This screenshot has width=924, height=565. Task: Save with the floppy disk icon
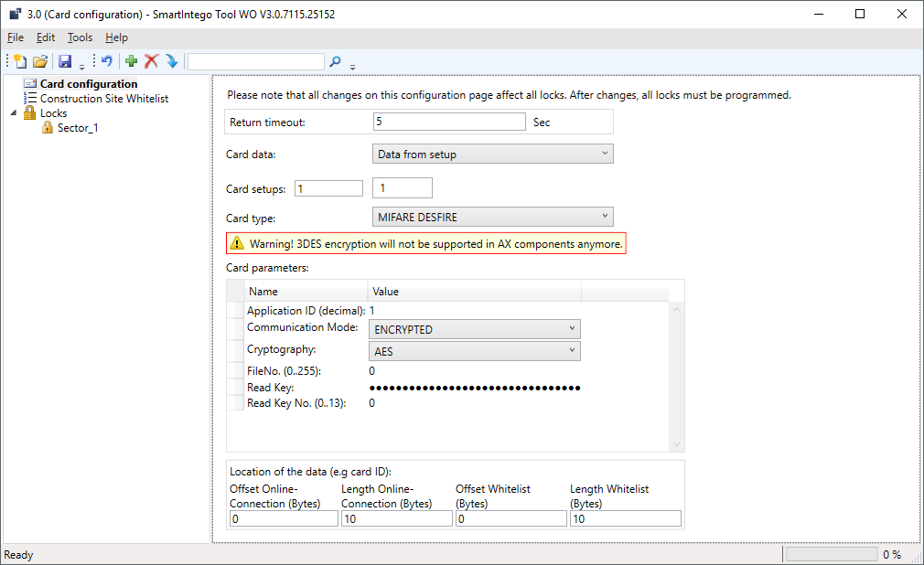(65, 61)
